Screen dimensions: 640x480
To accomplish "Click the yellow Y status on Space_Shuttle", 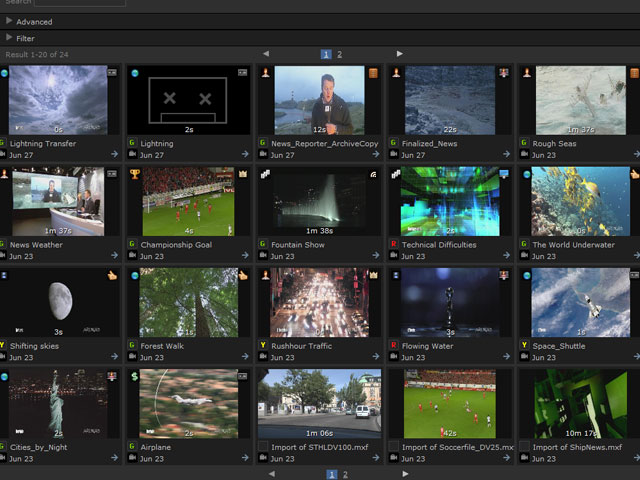I will [524, 345].
